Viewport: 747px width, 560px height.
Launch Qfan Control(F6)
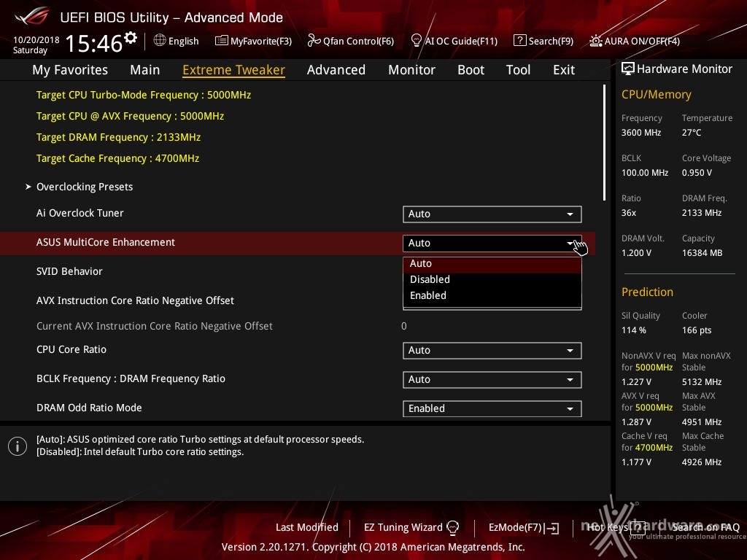[351, 41]
